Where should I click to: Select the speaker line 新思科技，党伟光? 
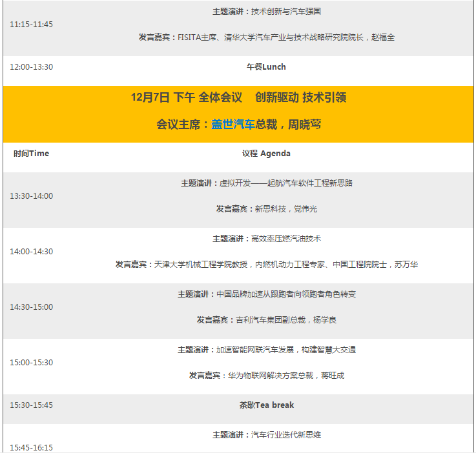point(266,209)
